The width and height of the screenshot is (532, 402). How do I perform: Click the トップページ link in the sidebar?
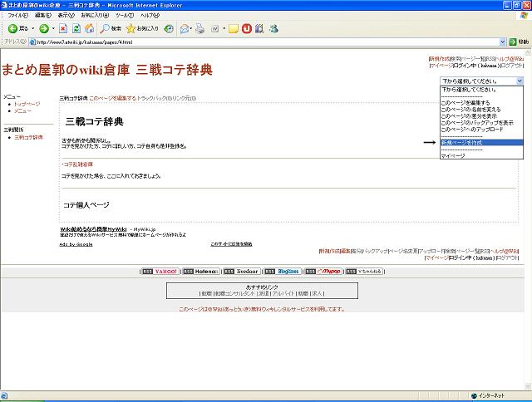27,104
